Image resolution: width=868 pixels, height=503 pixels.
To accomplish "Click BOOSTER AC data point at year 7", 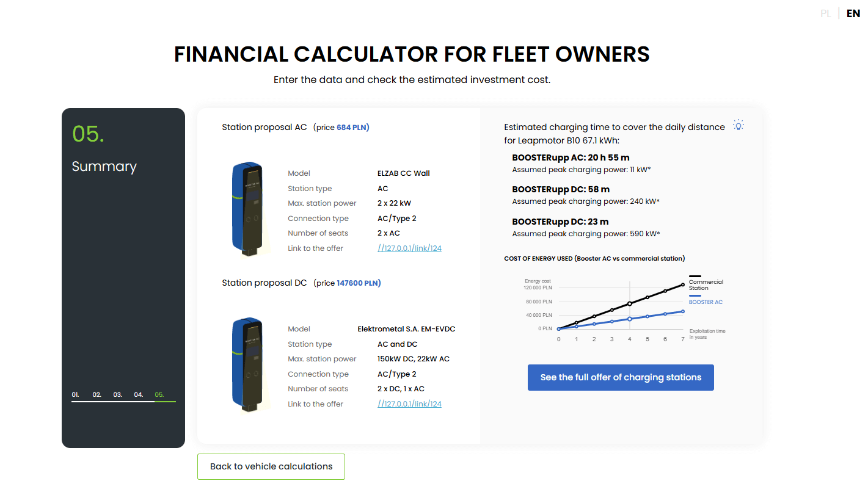I will (683, 311).
